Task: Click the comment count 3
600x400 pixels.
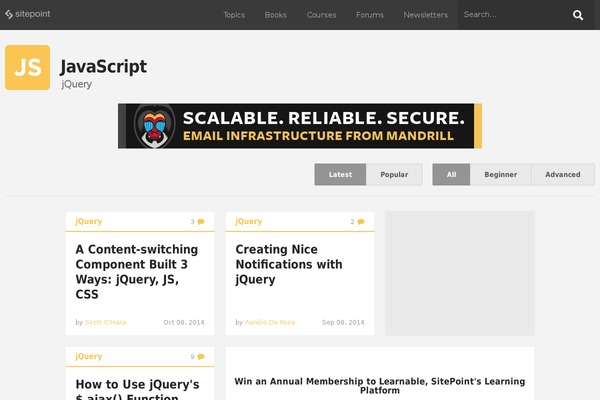Action: click(192, 222)
